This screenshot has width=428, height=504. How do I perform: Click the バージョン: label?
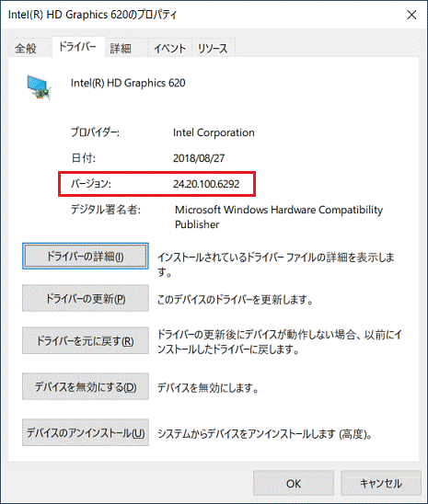pyautogui.click(x=91, y=184)
